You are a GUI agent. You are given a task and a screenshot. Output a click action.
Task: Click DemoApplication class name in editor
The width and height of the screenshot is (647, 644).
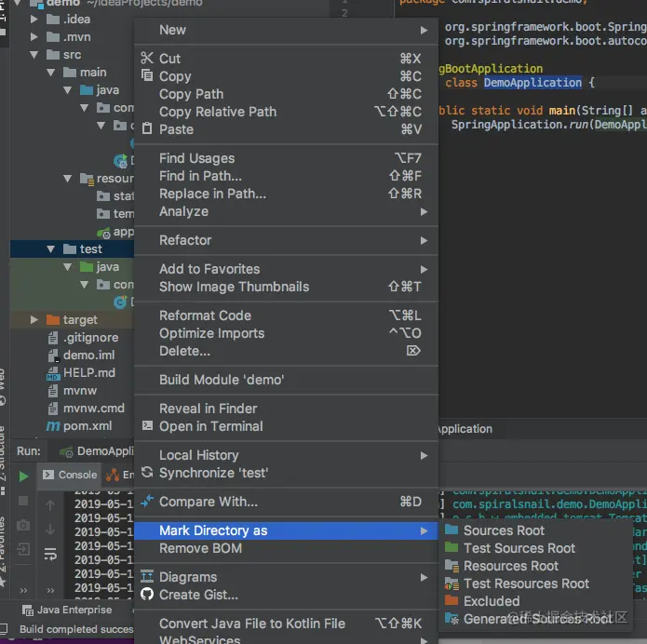coord(532,83)
